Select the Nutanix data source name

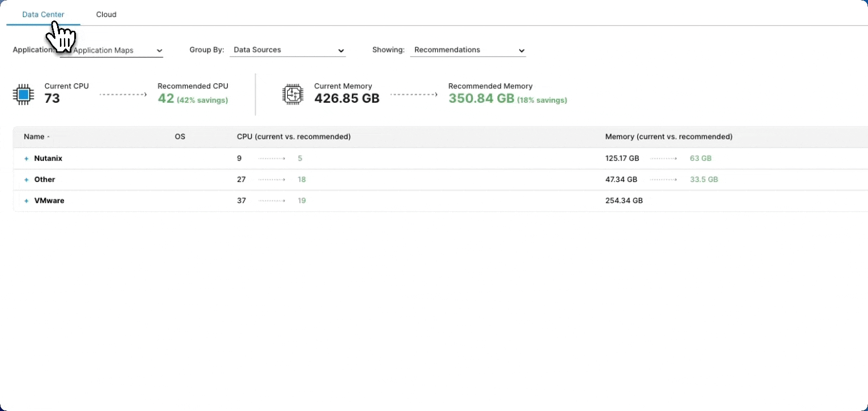coord(48,158)
